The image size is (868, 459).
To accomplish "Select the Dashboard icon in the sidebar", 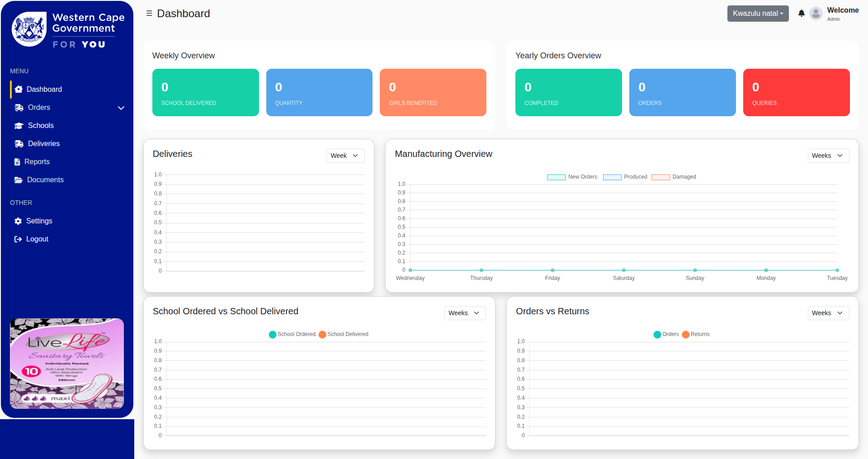I will click(x=19, y=89).
